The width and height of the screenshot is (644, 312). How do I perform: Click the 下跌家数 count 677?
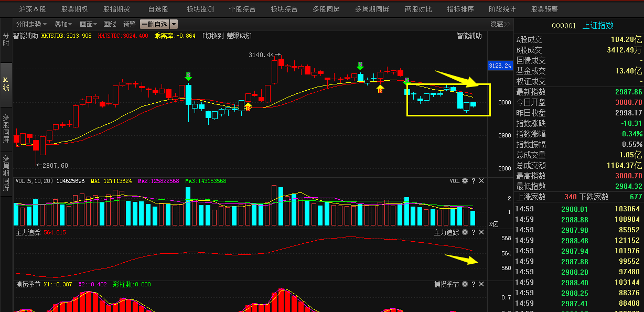pyautogui.click(x=636, y=197)
